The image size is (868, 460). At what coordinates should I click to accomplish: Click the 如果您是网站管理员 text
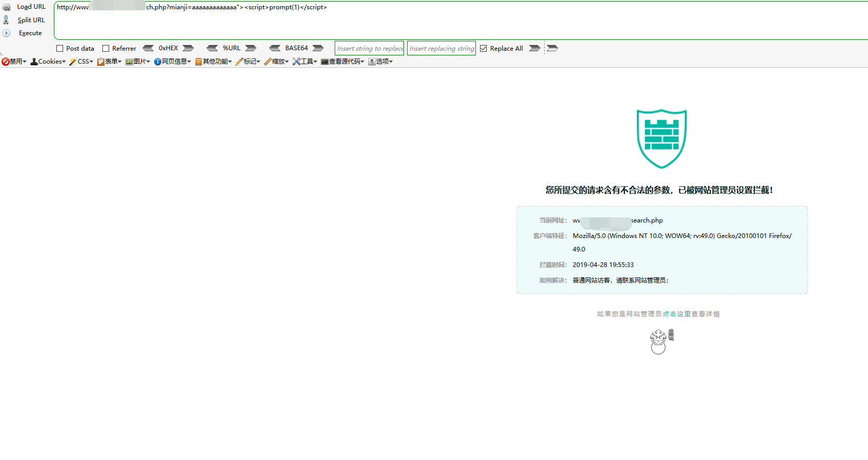(630, 314)
